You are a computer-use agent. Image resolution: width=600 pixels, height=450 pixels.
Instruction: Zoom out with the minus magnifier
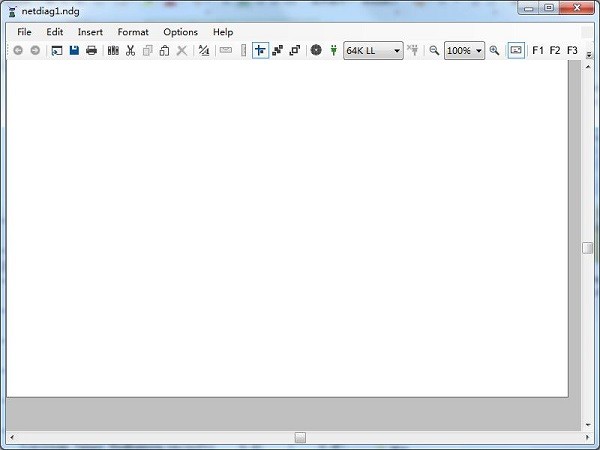[434, 50]
